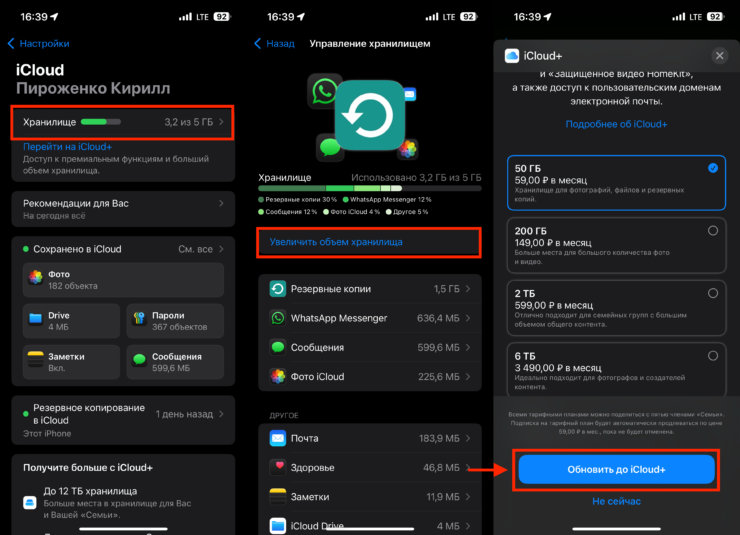Tap the WhatsApp Messenger list icon
740x535 pixels.
point(278,318)
